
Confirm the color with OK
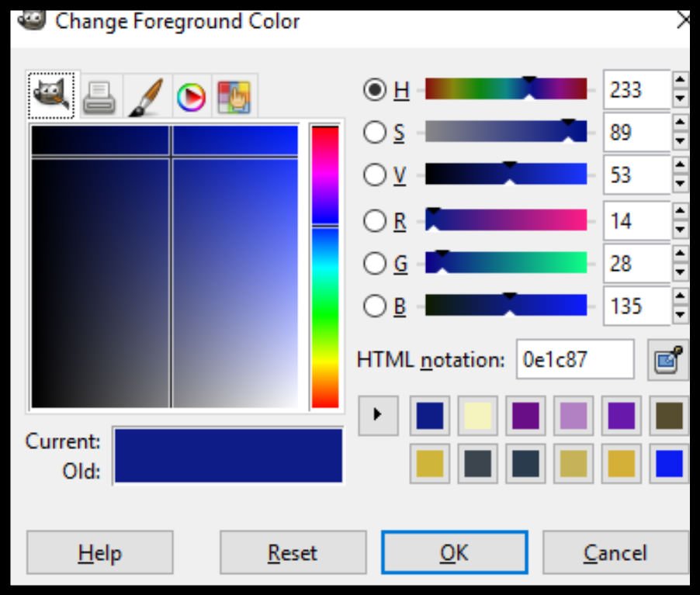(455, 552)
